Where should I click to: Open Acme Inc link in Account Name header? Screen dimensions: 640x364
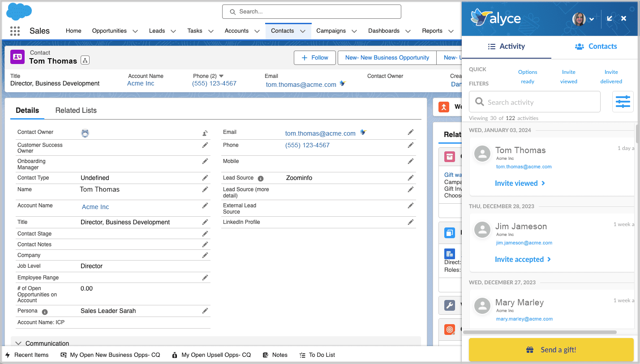[x=141, y=83]
